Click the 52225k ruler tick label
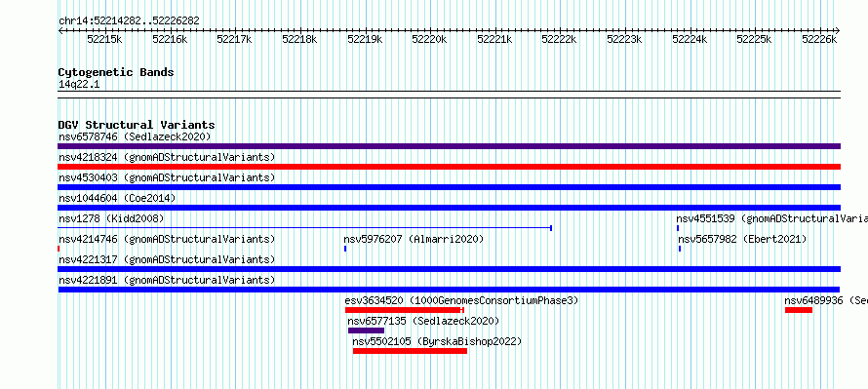The image size is (868, 389). click(754, 39)
